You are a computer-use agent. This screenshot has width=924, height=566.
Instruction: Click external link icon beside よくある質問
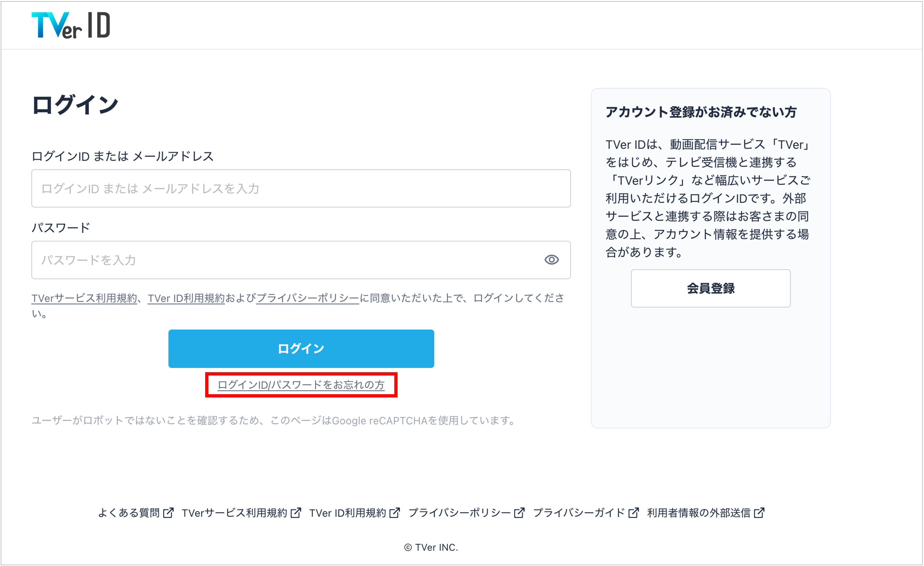tap(168, 512)
